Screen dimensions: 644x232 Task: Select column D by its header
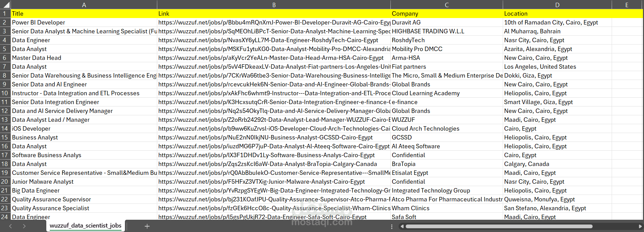(x=557, y=5)
